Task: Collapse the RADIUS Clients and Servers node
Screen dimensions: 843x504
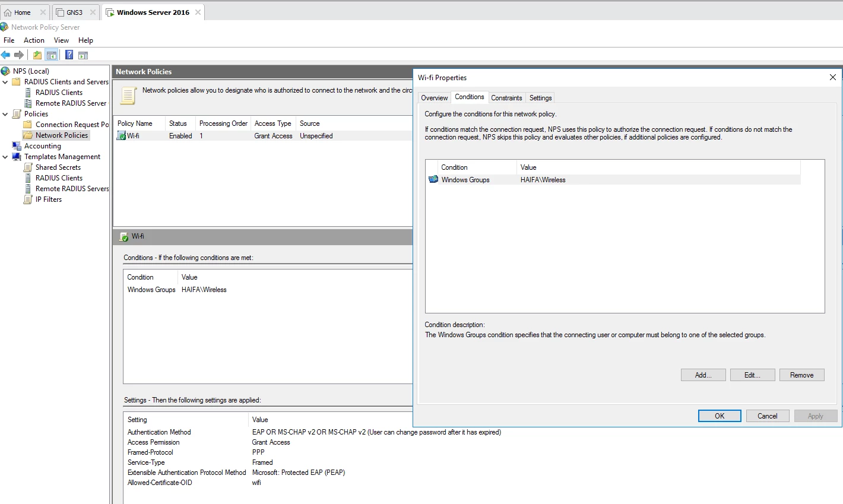Action: click(x=5, y=82)
